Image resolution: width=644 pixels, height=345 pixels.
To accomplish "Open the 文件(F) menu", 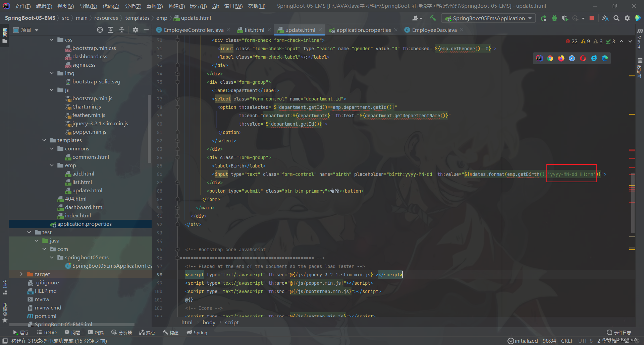I will [x=22, y=6].
